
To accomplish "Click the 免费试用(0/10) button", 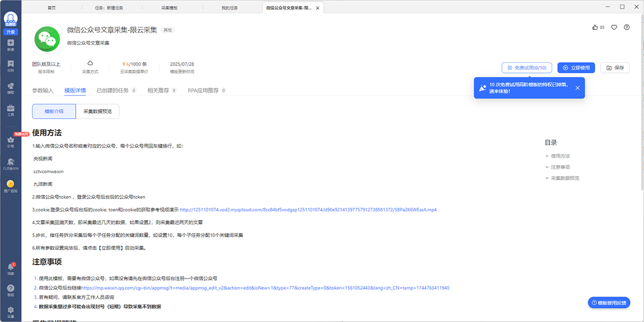I will tap(527, 68).
